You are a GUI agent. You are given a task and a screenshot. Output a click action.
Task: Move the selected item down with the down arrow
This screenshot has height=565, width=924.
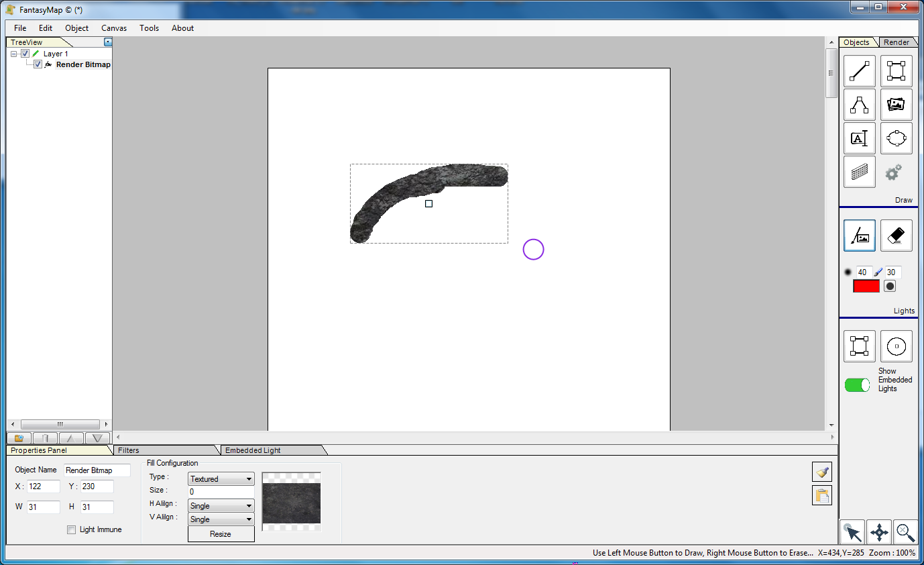(x=97, y=438)
